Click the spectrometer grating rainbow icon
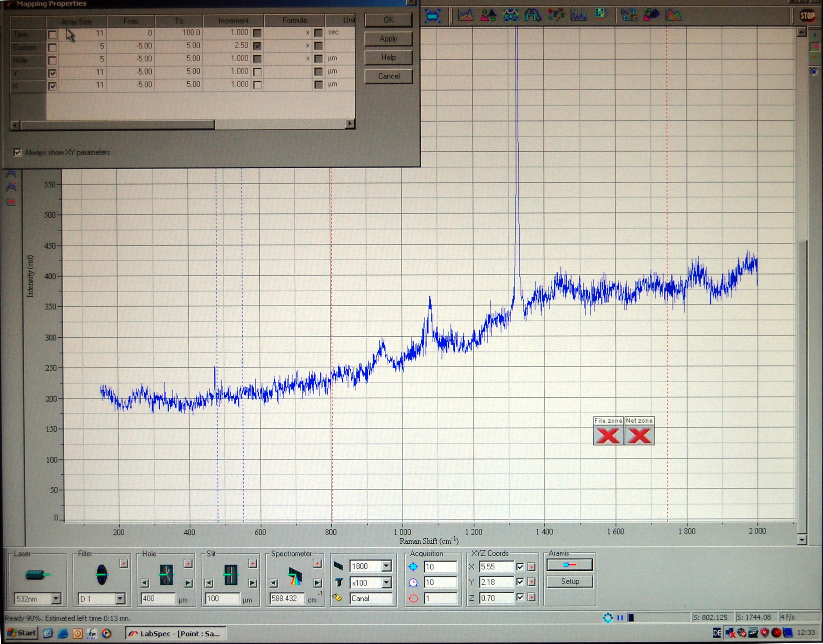The width and height of the screenshot is (823, 644). pyautogui.click(x=295, y=576)
